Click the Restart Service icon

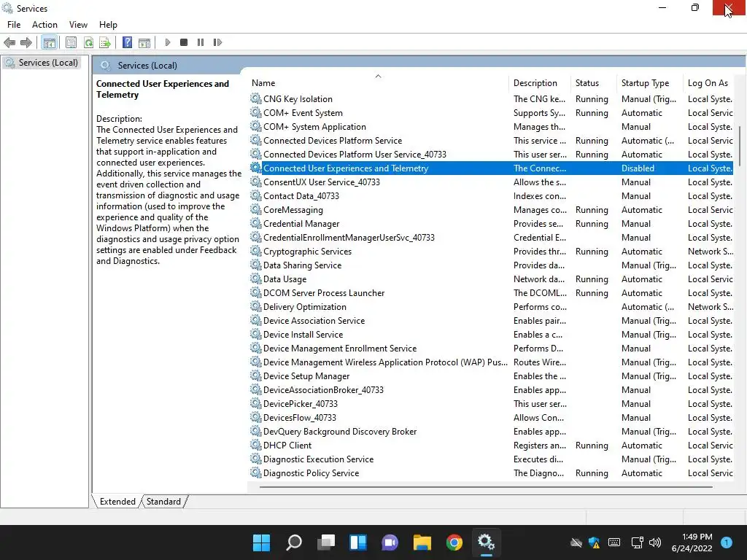point(217,42)
